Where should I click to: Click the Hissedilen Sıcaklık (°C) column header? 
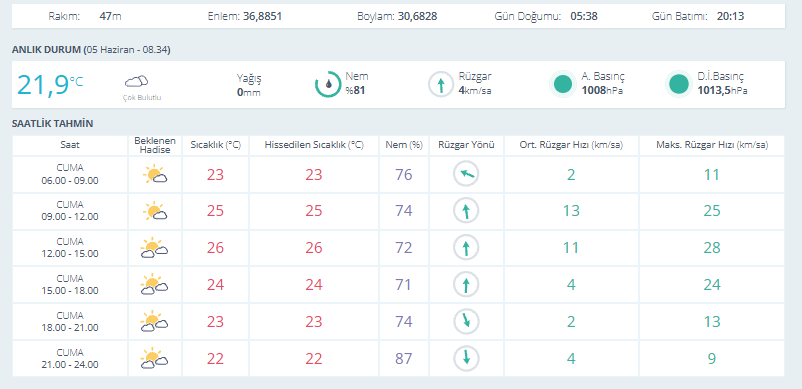[314, 145]
